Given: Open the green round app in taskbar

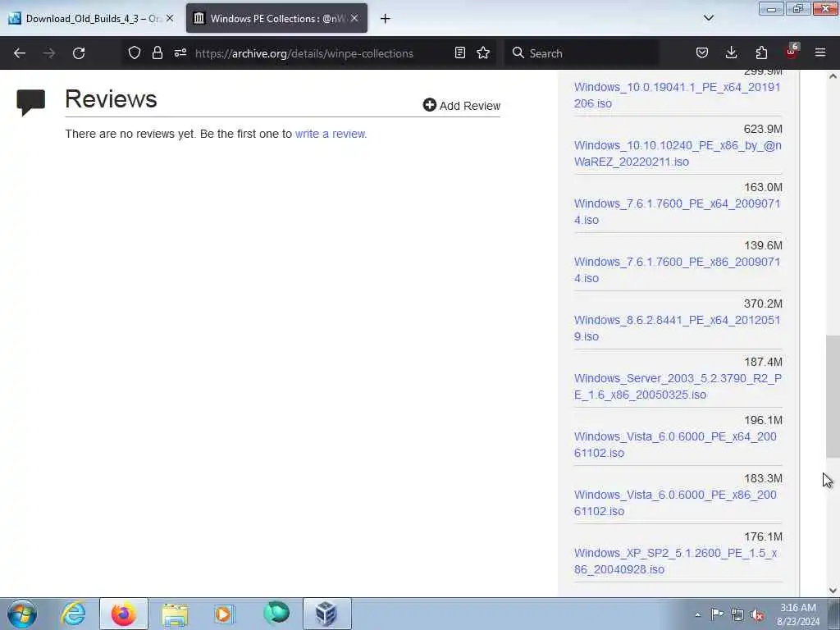Looking at the screenshot, I should click(276, 613).
